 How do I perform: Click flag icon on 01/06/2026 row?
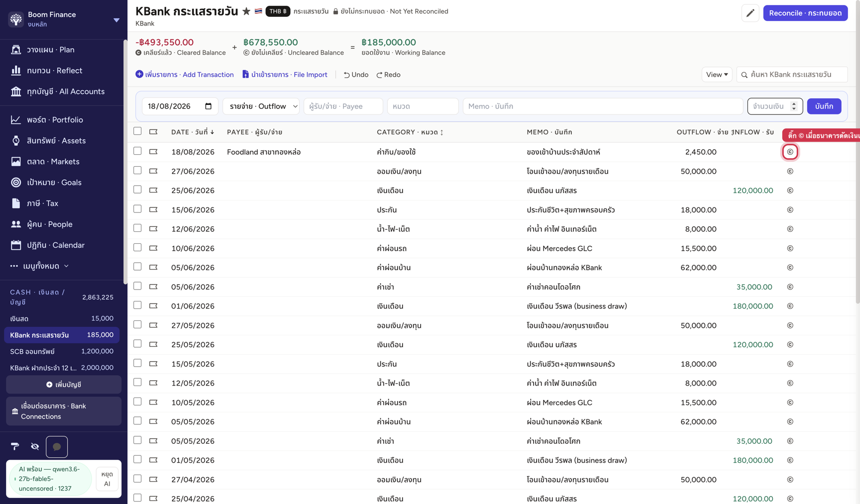[x=153, y=306]
